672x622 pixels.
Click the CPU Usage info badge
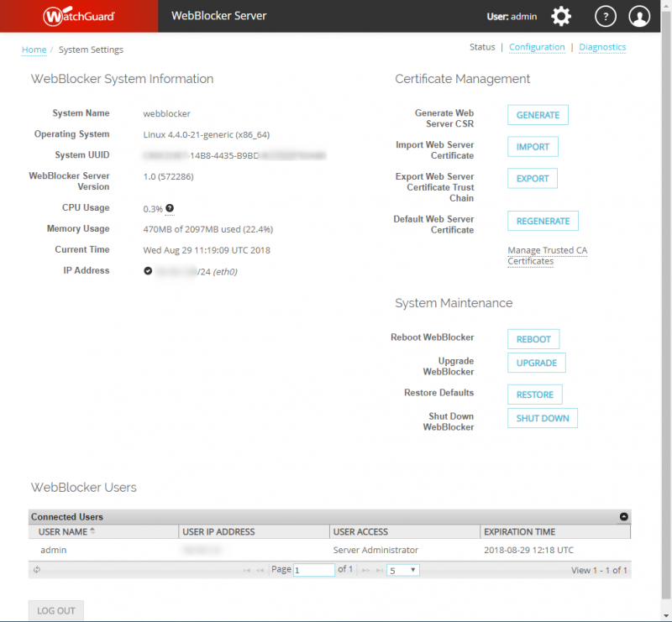tap(171, 208)
